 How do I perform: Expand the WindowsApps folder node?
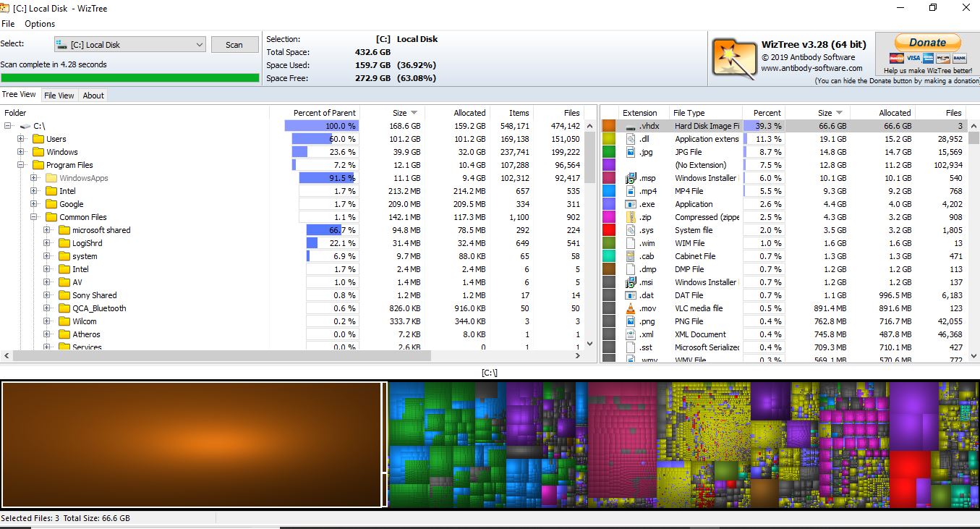point(34,178)
